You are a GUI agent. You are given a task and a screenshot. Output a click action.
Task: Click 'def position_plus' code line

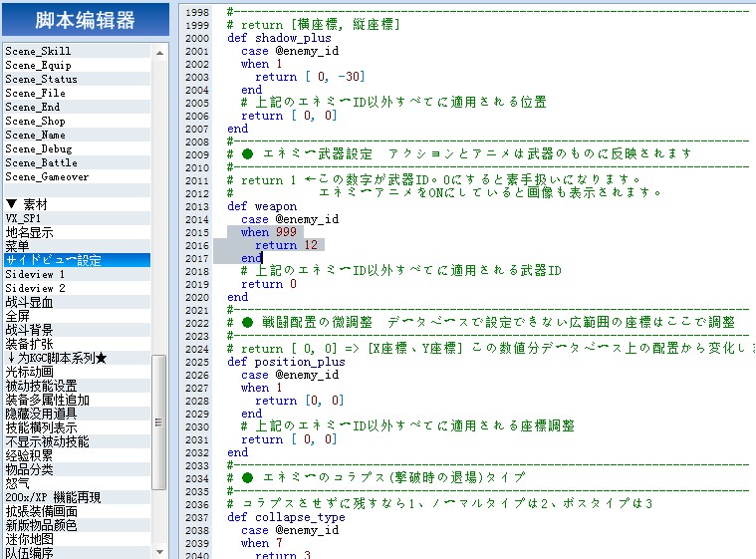286,362
